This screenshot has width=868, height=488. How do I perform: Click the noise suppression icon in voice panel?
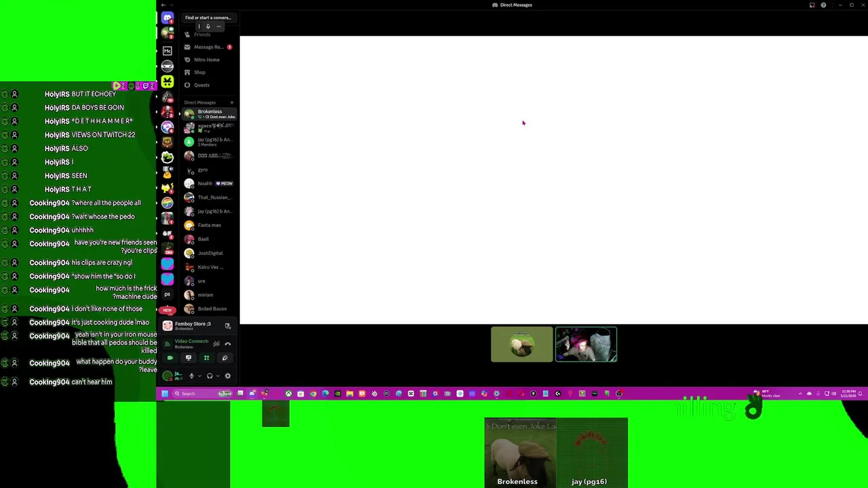[x=216, y=344]
